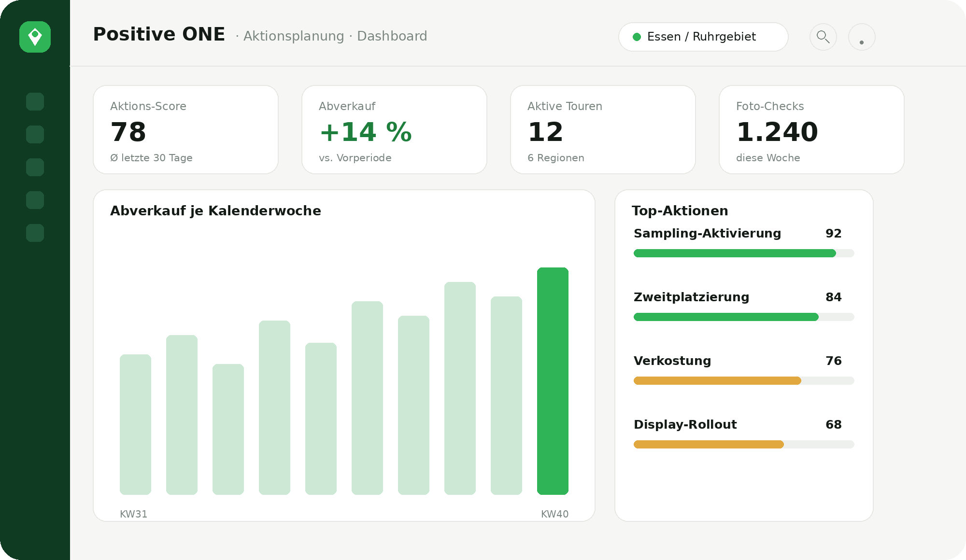Image resolution: width=966 pixels, height=560 pixels.
Task: Click the round dot button beside search
Action: [x=862, y=37]
